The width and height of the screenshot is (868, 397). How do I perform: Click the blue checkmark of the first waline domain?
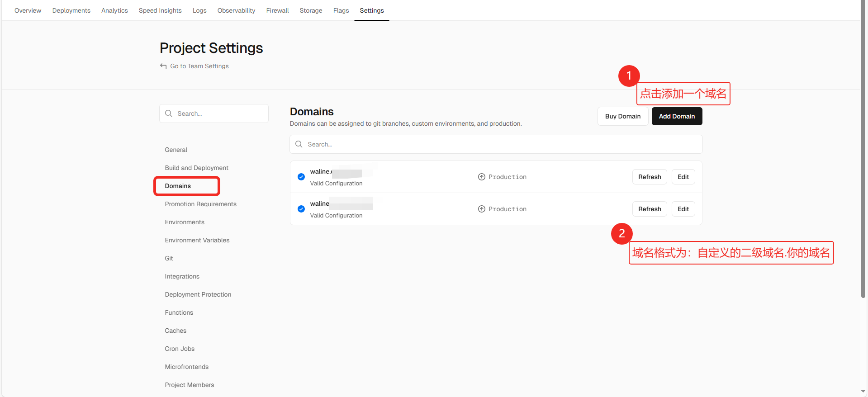click(301, 177)
